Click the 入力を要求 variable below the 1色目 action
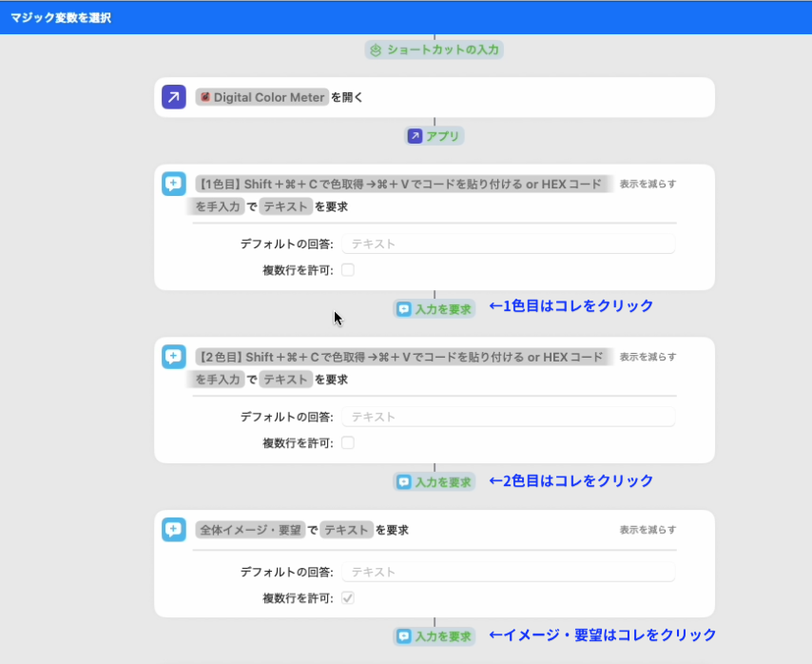The height and width of the screenshot is (664, 812). click(434, 308)
